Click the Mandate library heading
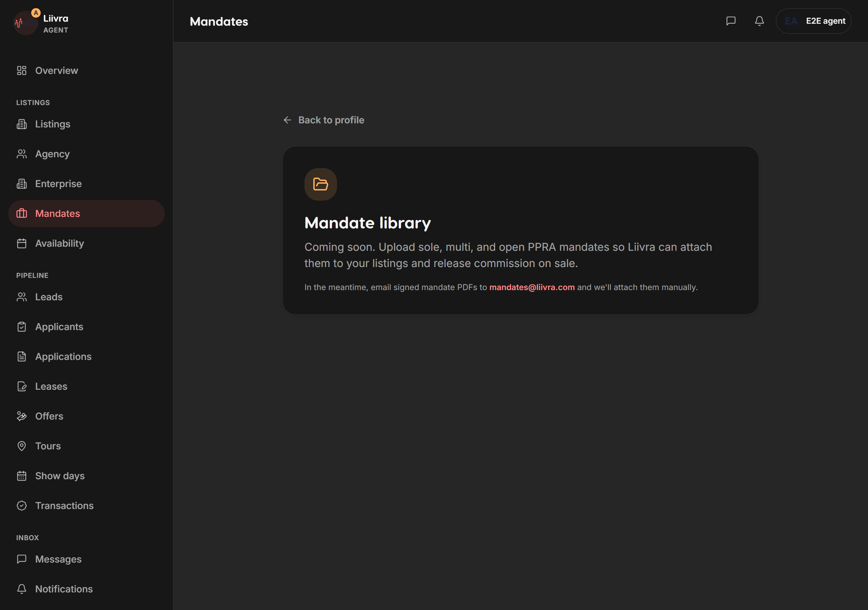This screenshot has height=610, width=868. (x=368, y=223)
